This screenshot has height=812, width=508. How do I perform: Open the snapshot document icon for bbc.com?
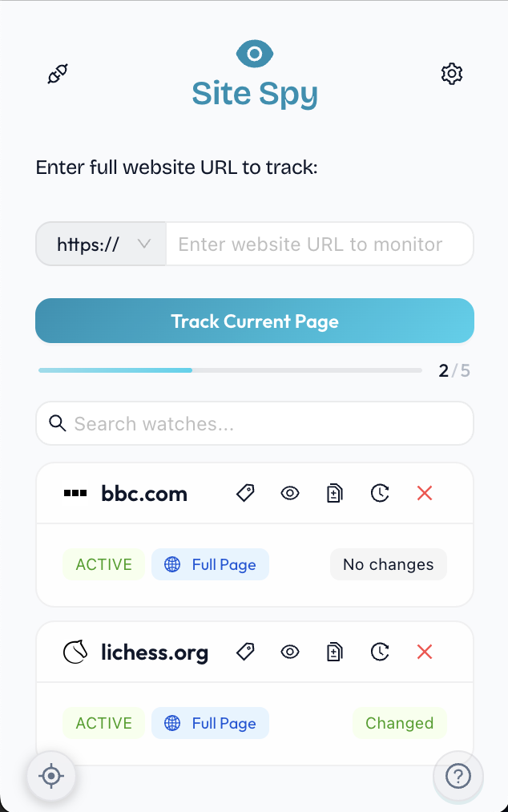tap(334, 494)
